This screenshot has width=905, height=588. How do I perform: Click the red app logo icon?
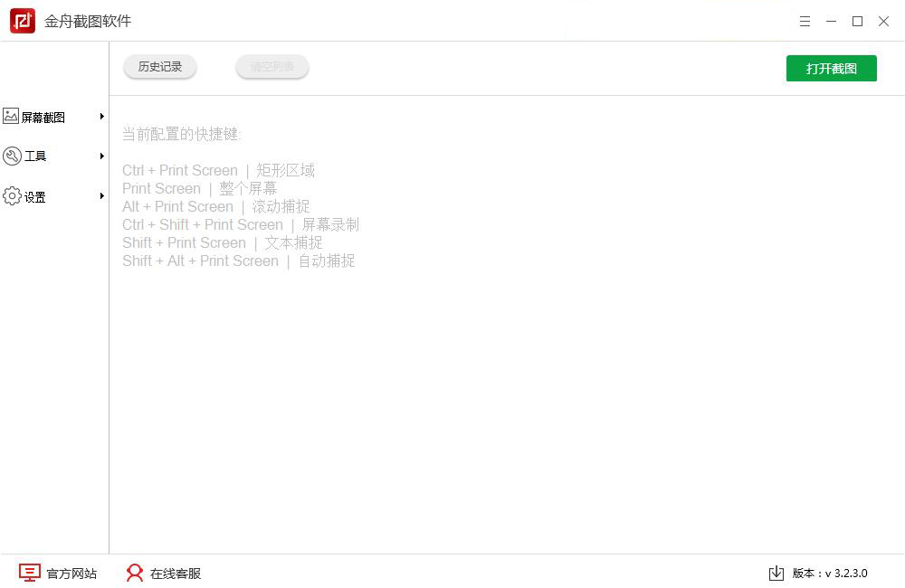tap(23, 21)
